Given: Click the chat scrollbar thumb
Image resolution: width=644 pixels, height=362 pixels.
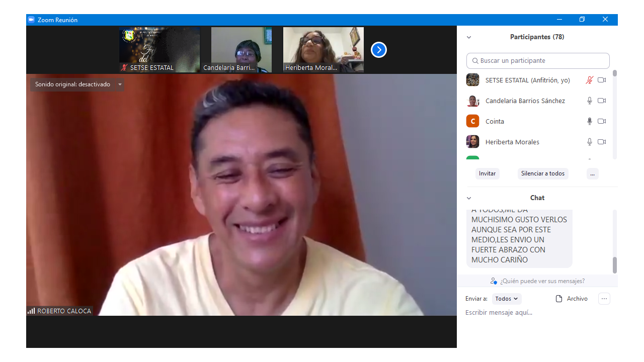Looking at the screenshot, I should coord(615,265).
